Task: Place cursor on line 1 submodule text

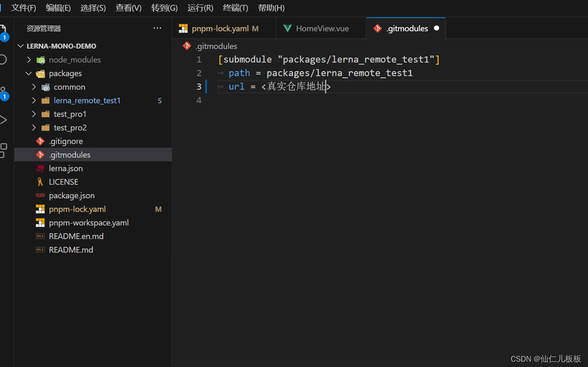Action: pos(329,60)
